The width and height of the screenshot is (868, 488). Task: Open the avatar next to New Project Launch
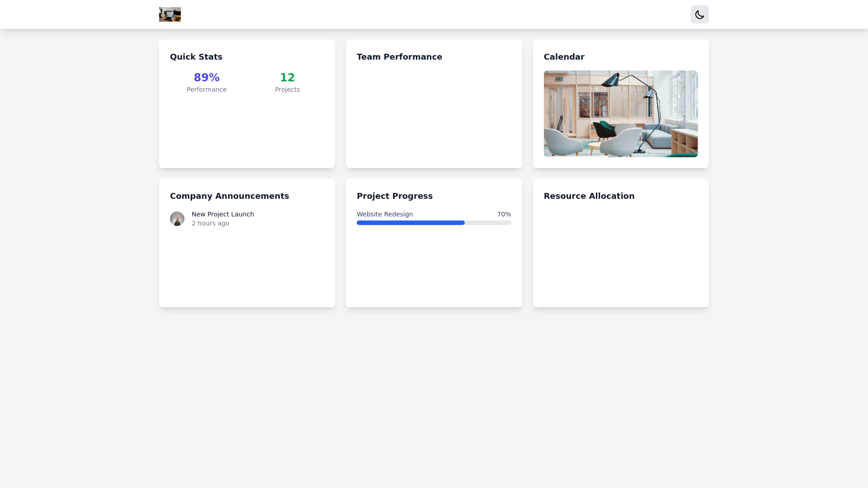(x=177, y=218)
